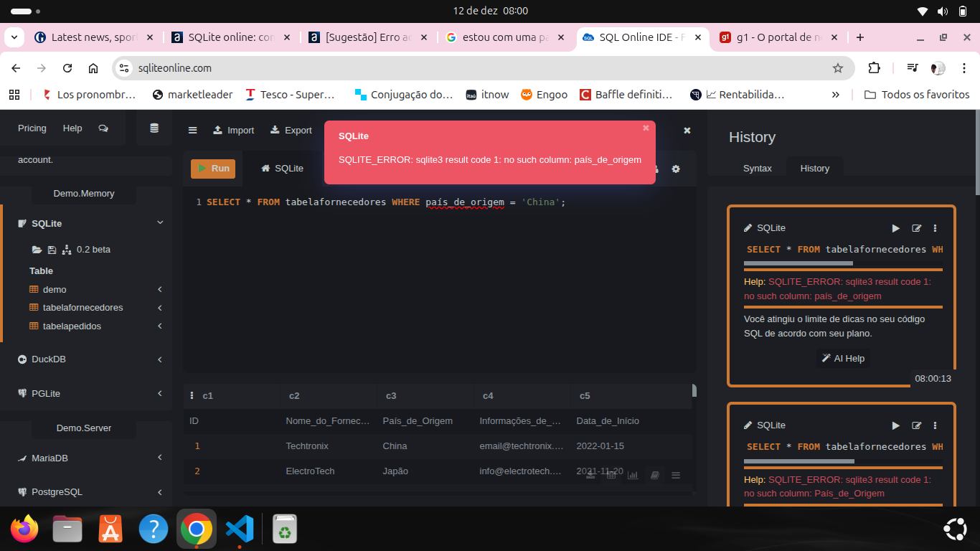Click the schema diagram icon beside 0.2 beta
The height and width of the screenshot is (551, 980).
click(x=67, y=250)
